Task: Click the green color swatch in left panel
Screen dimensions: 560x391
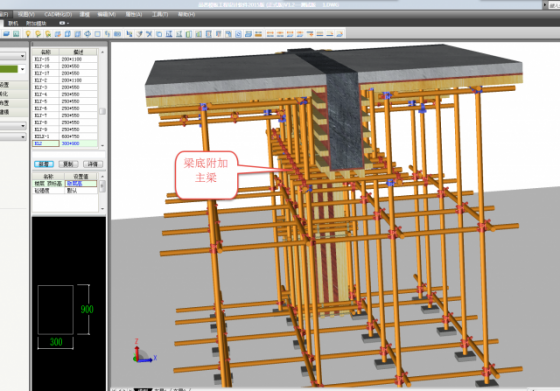Action: (x=9, y=69)
